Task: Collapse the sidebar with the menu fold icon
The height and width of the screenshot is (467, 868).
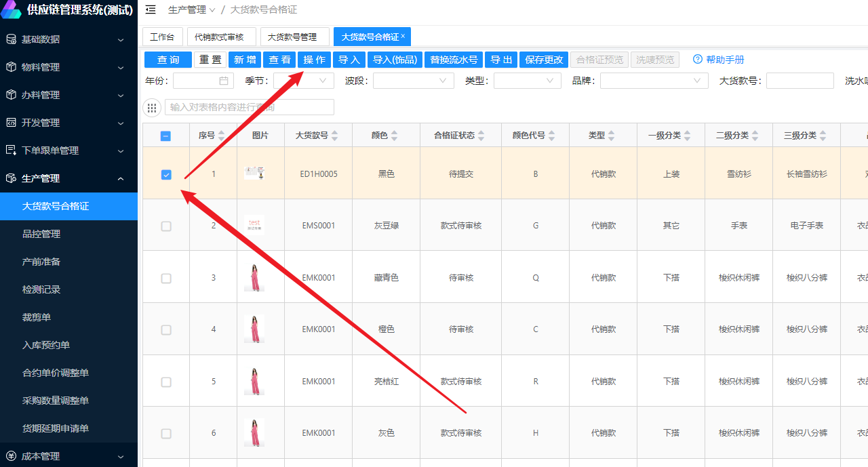Action: [151, 9]
